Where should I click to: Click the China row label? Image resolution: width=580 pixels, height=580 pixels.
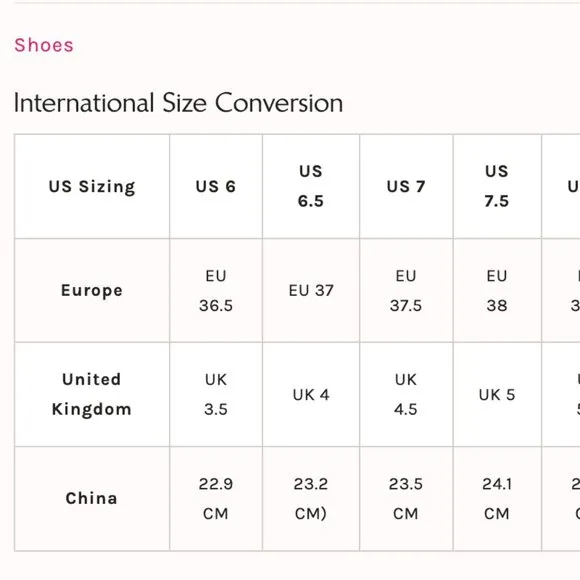92,499
